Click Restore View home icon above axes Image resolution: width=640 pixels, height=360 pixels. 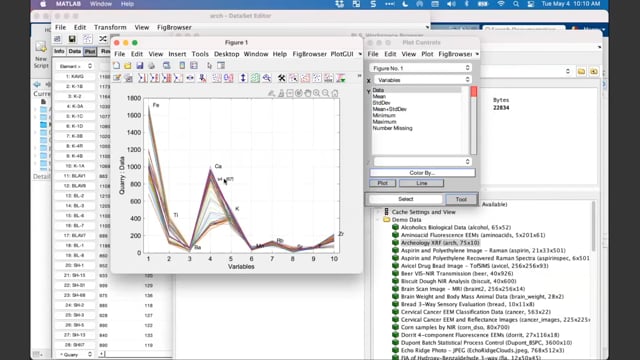[x=335, y=93]
